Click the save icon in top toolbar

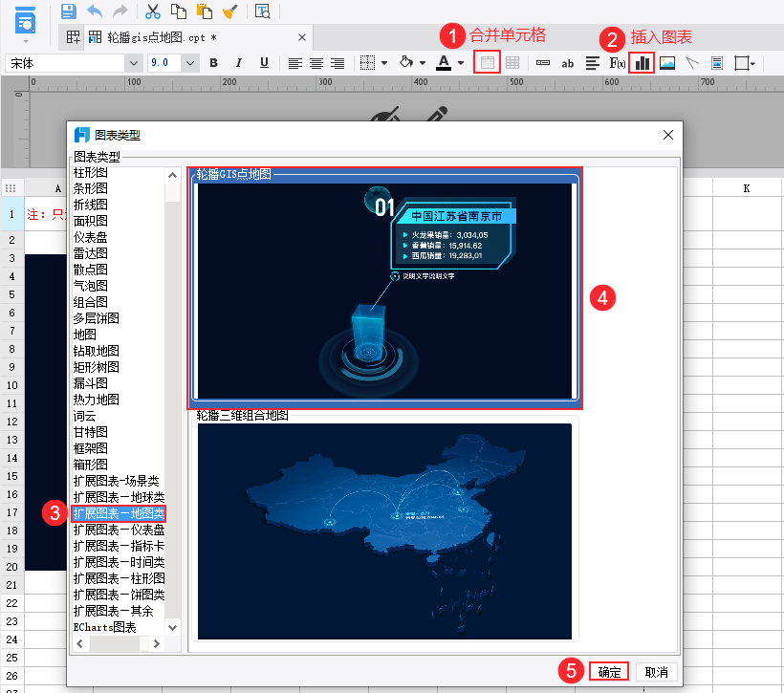pyautogui.click(x=69, y=11)
